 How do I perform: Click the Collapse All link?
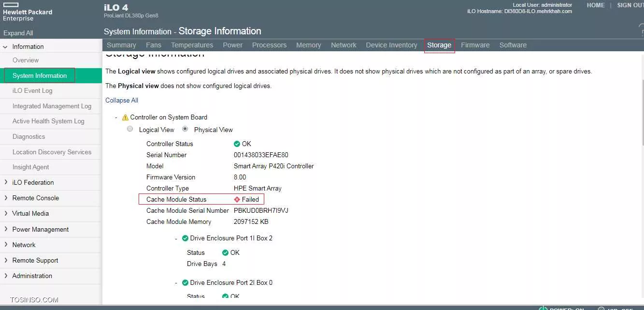point(122,100)
